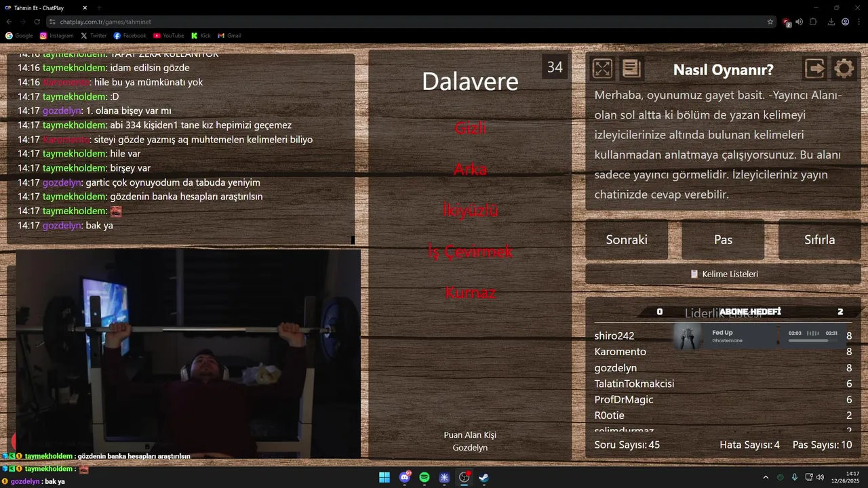Screen dimensions: 868x488
Task: Open the Google bookmark
Action: 19,35
